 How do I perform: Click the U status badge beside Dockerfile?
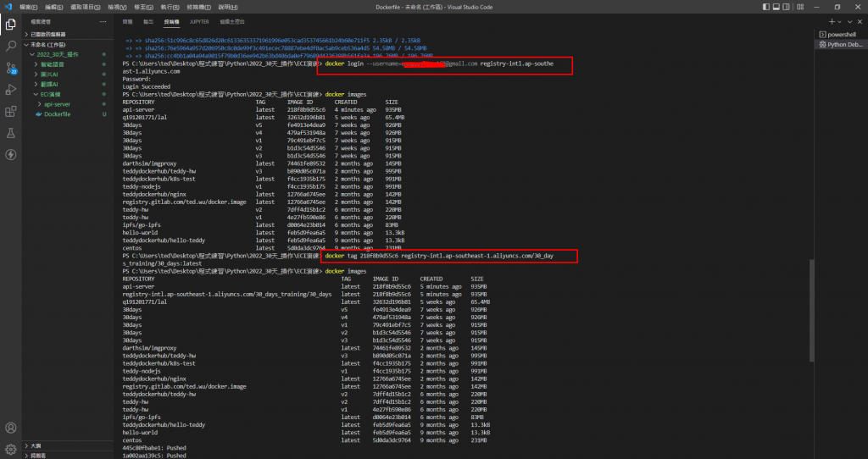click(104, 114)
